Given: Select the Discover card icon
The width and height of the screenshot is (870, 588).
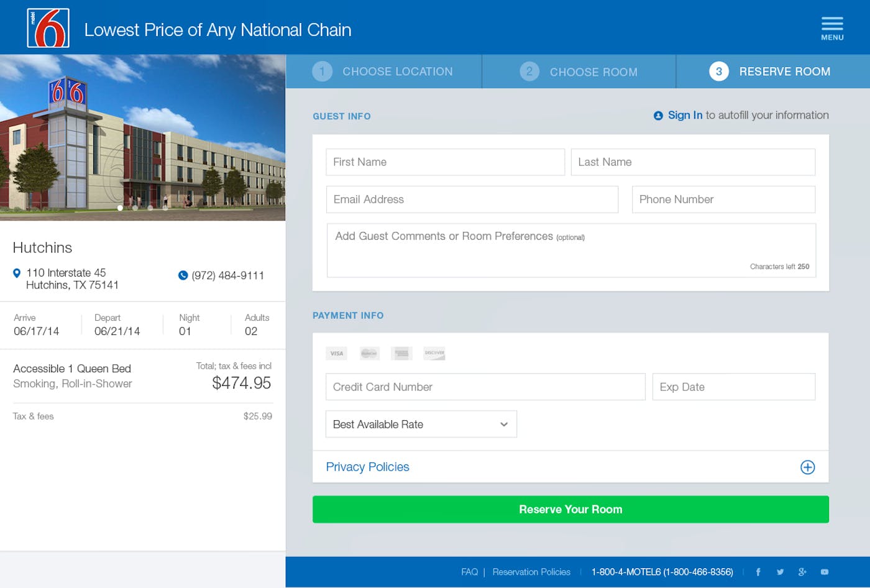Looking at the screenshot, I should point(434,354).
